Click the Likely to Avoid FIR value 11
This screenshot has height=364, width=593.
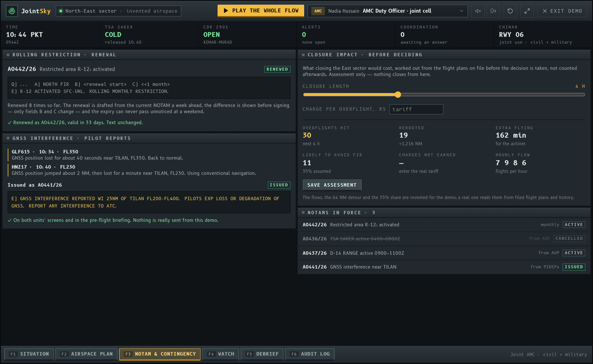(307, 163)
